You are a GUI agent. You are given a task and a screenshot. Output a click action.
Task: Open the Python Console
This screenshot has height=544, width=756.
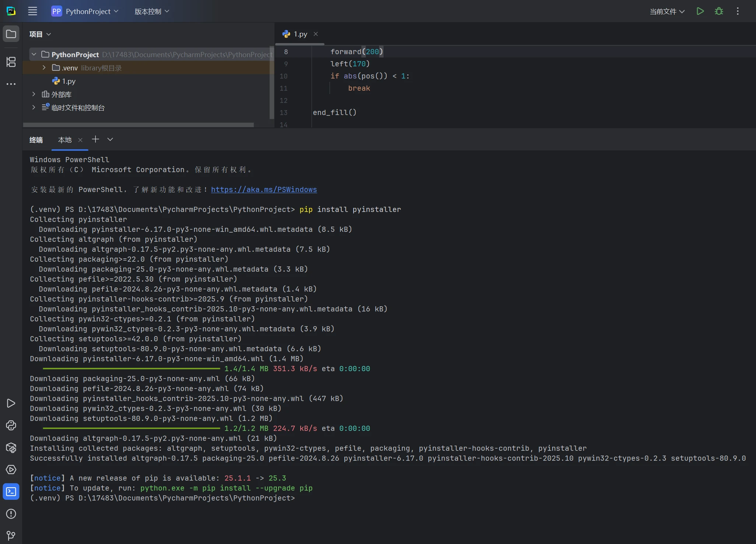point(11,426)
